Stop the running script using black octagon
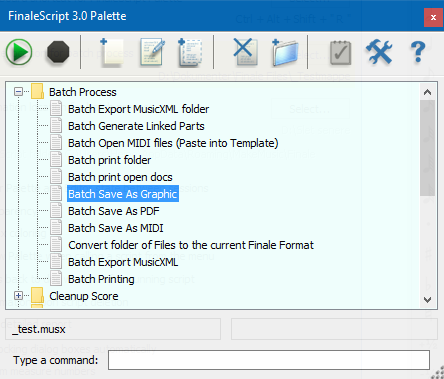This screenshot has width=444, height=379. point(58,52)
